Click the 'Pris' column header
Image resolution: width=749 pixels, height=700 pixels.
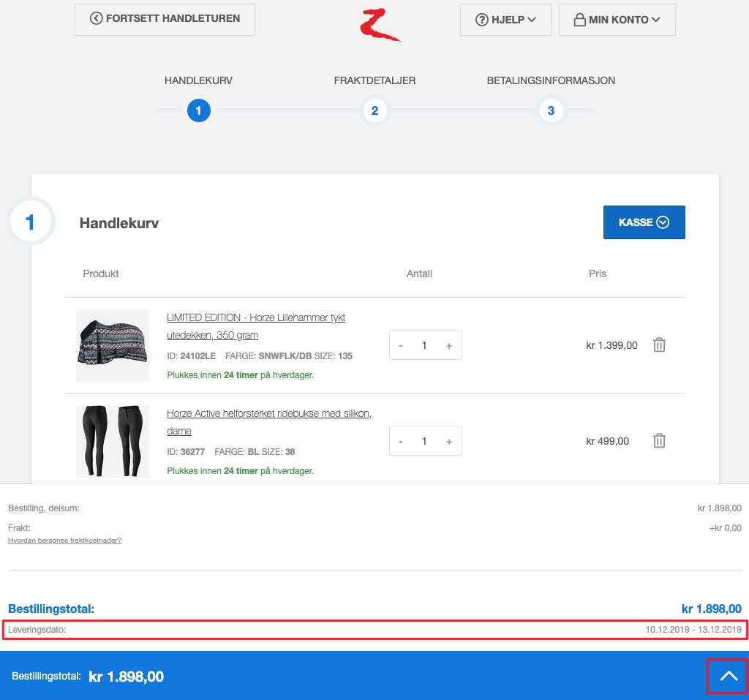click(x=598, y=274)
